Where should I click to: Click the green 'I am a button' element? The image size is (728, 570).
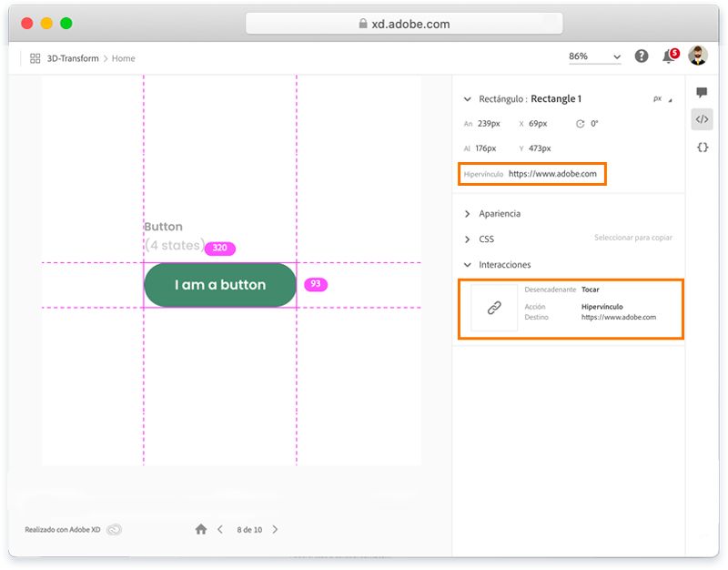220,285
